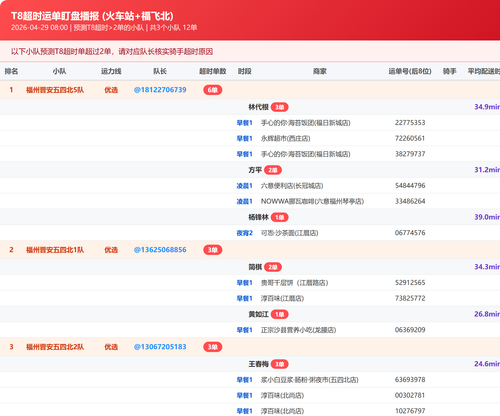Click 早餐1 in the order 72260561 row
The width and height of the screenshot is (500, 416).
[245, 138]
